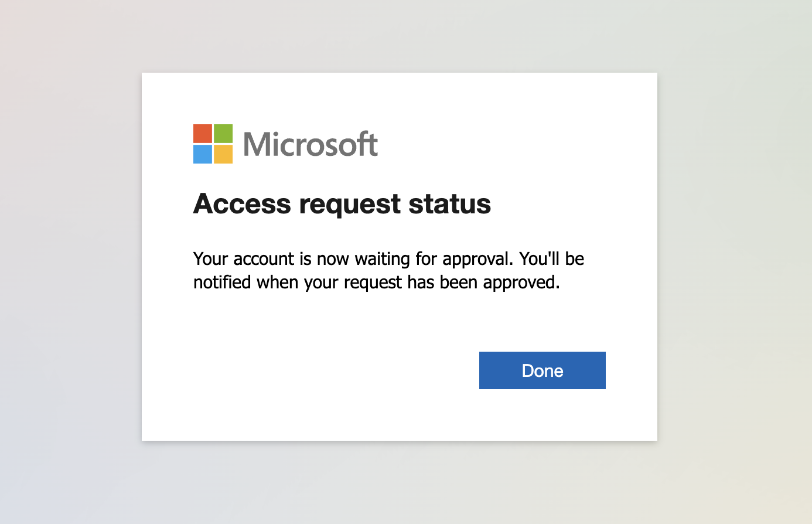Click the word Done inside the blue button
Viewport: 812px width, 524px height.
pos(542,370)
